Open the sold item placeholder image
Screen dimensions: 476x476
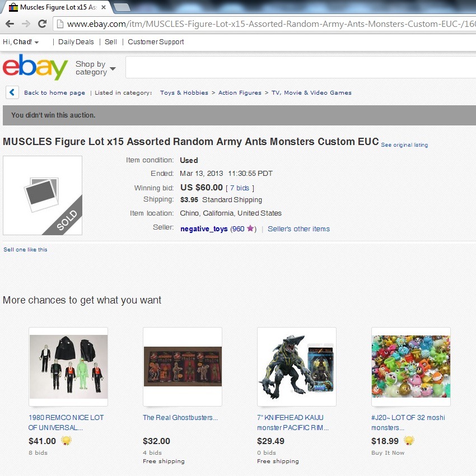point(43,195)
